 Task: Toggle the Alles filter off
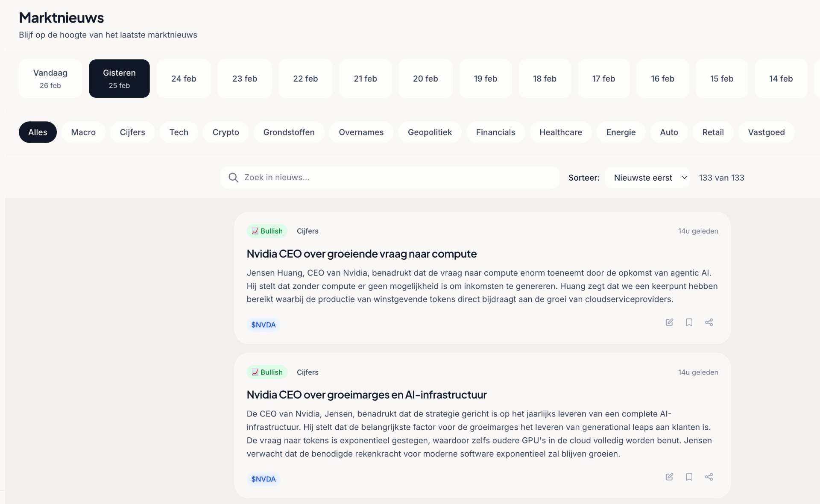pos(38,132)
